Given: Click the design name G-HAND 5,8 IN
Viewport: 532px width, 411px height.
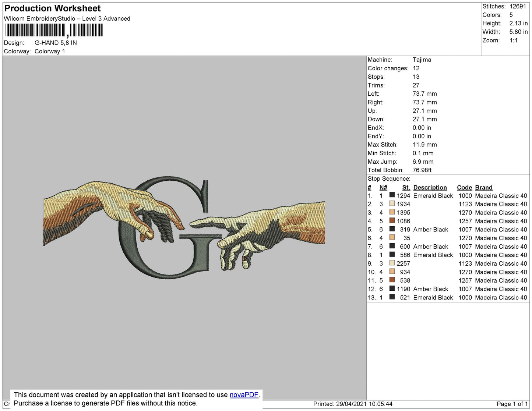Looking at the screenshot, I should coord(56,43).
